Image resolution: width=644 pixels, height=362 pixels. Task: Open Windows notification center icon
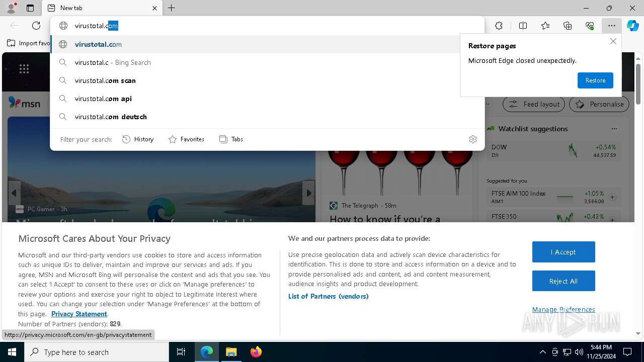point(627,352)
